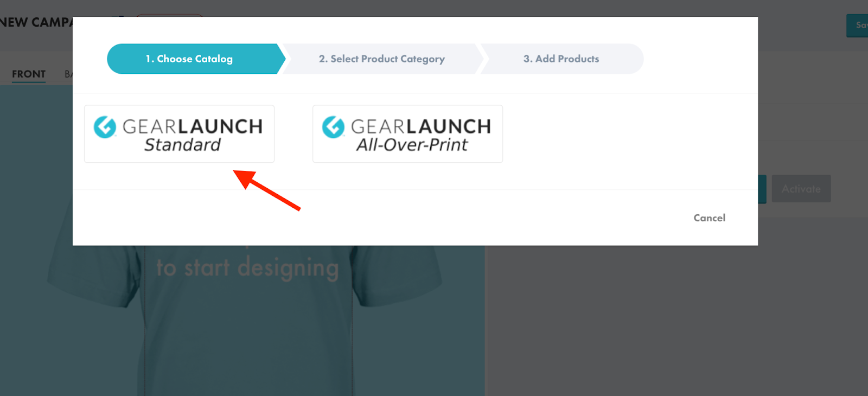Screen dimensions: 868x396
Task: Click the dimmed Activate button
Action: pos(801,189)
